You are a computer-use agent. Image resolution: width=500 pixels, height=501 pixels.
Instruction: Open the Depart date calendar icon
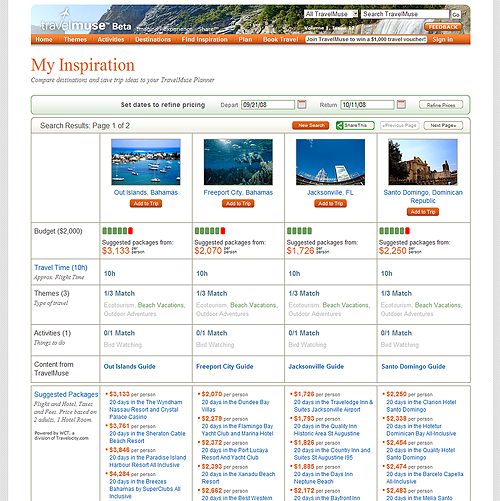pos(302,104)
